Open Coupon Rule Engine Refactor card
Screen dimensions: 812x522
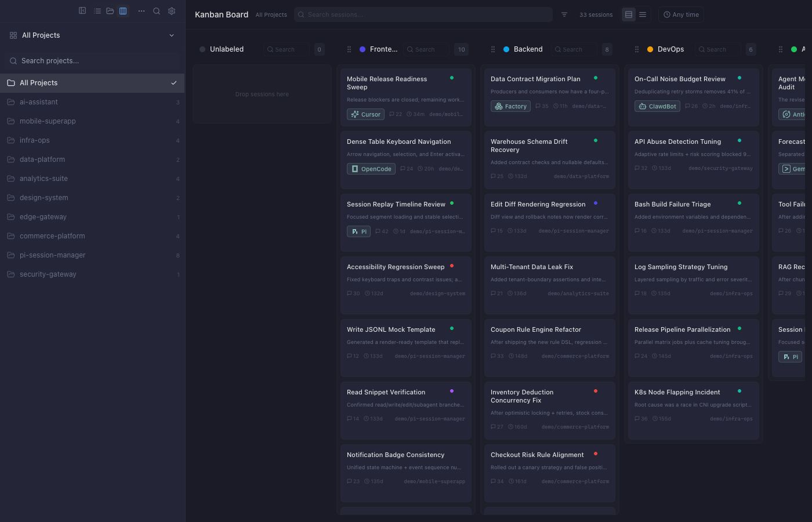pyautogui.click(x=550, y=348)
